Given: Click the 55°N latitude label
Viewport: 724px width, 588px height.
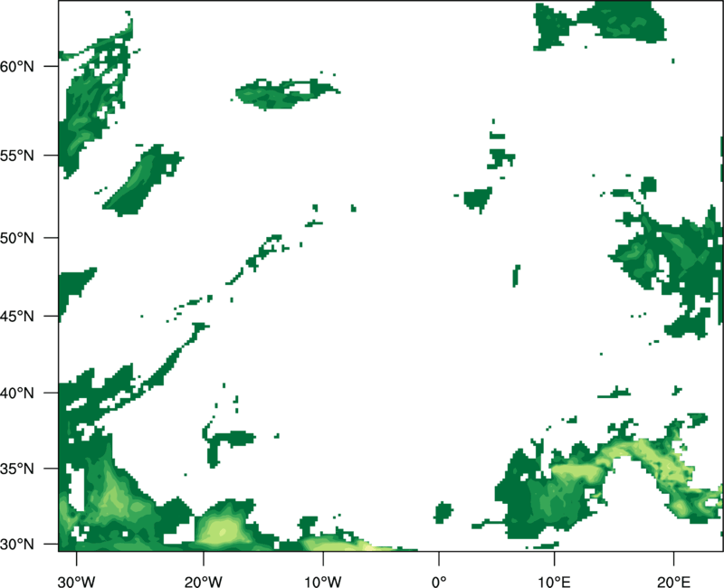Looking at the screenshot, I should 17,156.
